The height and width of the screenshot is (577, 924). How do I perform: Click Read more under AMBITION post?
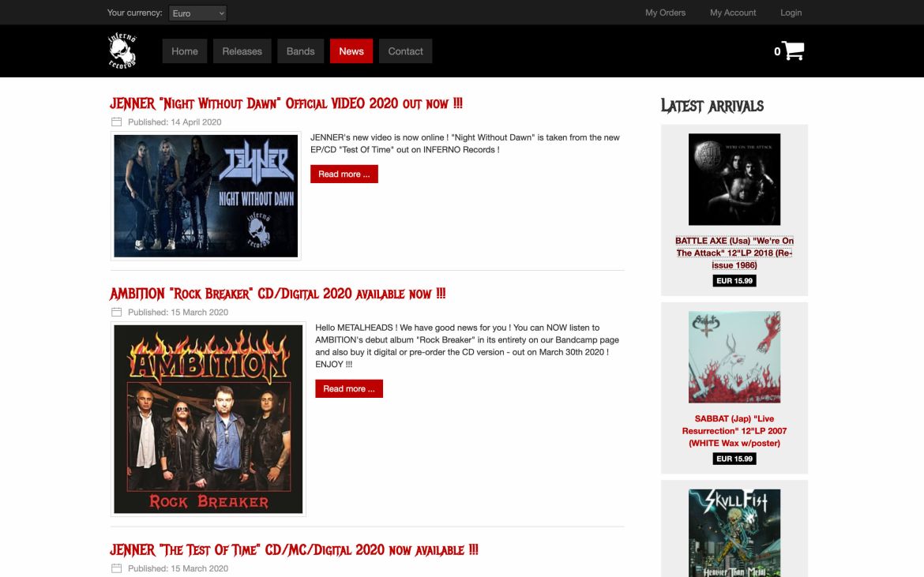(x=349, y=388)
